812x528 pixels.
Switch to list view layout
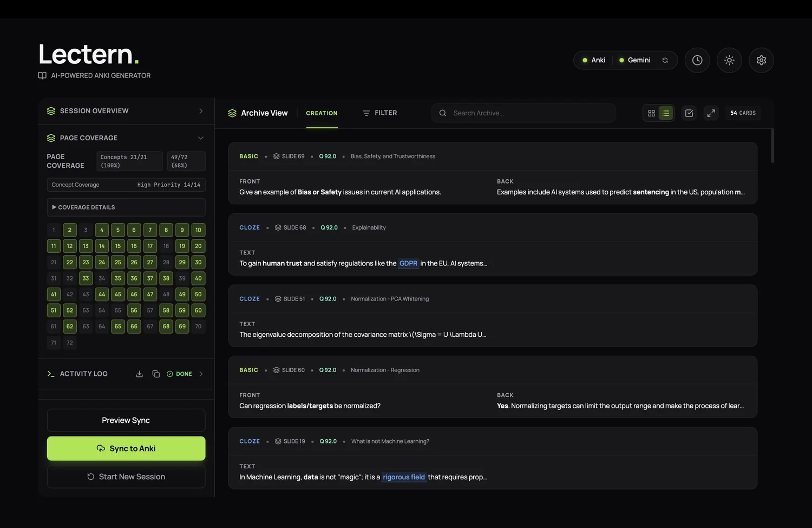tap(666, 113)
